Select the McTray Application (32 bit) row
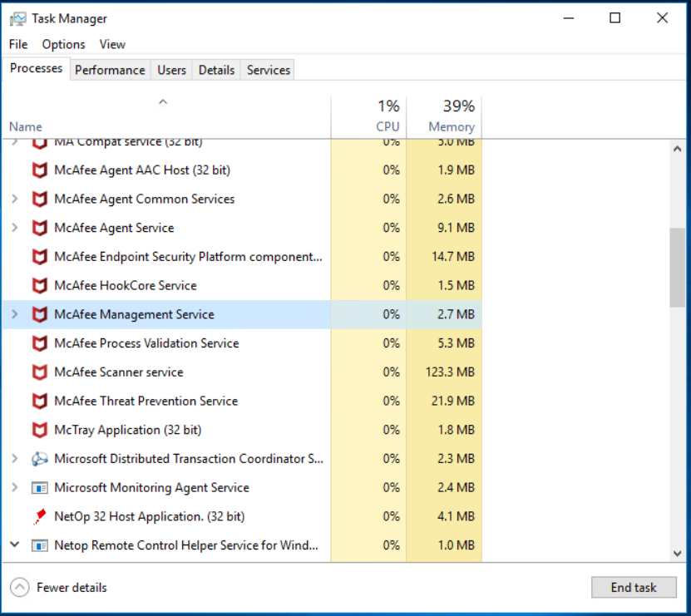The image size is (691, 616). [x=242, y=430]
